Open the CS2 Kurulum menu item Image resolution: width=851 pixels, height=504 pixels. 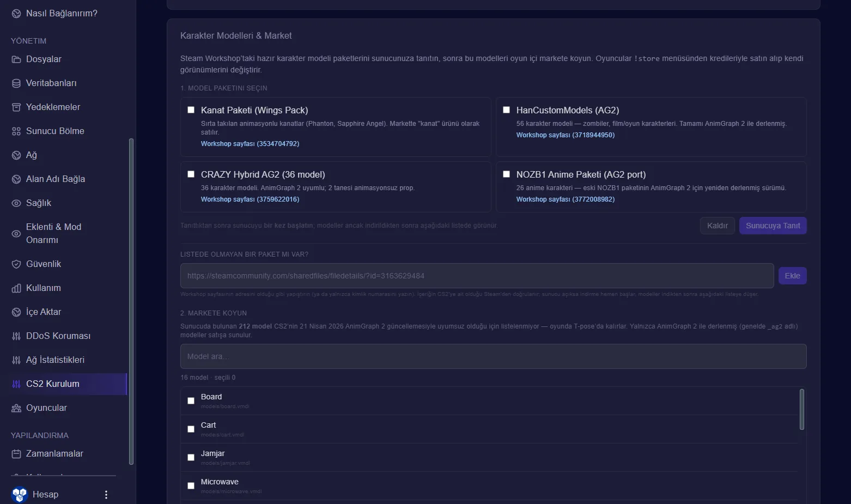pos(68,384)
